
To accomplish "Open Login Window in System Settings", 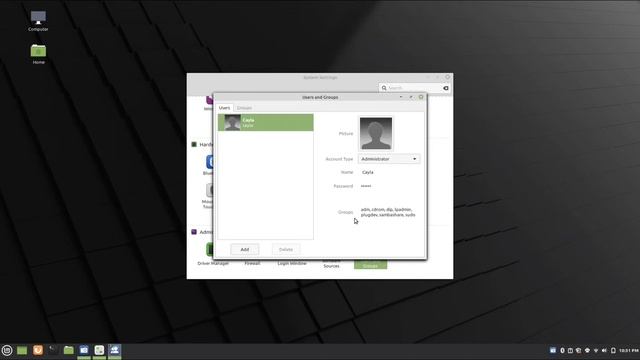I will [292, 263].
